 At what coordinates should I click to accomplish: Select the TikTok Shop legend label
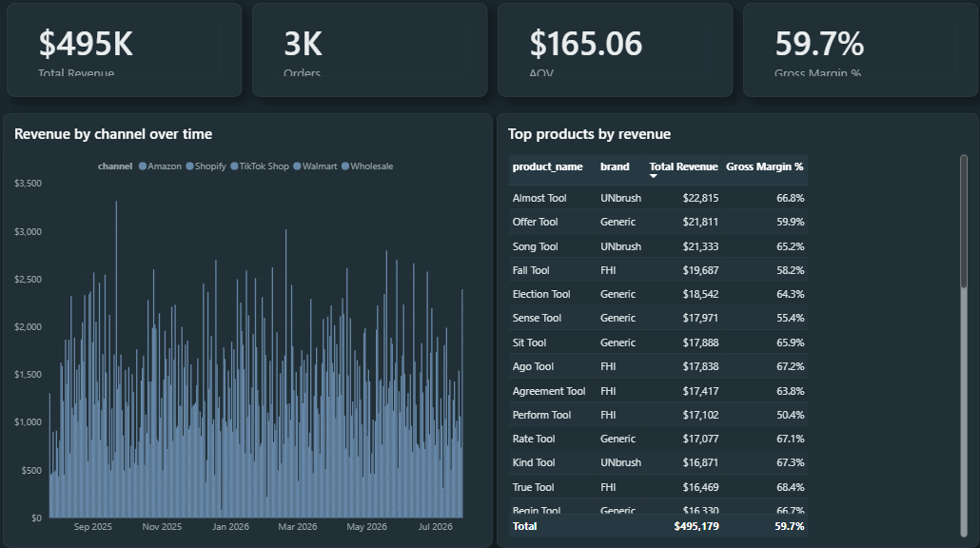tap(264, 166)
